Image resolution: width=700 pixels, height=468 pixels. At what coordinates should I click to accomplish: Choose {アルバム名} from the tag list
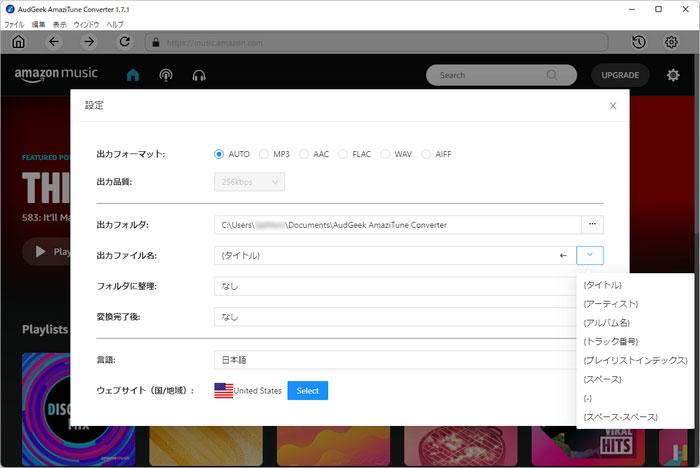[606, 322]
